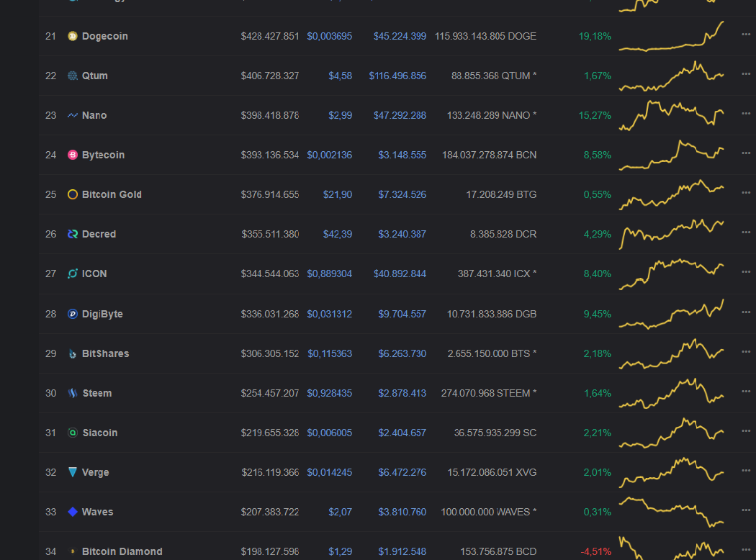Open the Verge coin page
Viewport: 756px width, 560px height.
click(96, 472)
